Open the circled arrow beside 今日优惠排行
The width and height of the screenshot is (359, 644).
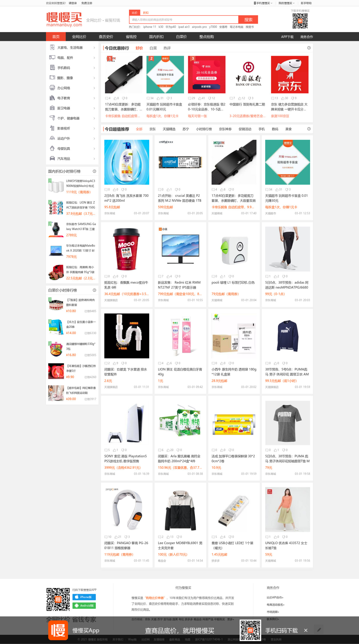pyautogui.click(x=309, y=48)
